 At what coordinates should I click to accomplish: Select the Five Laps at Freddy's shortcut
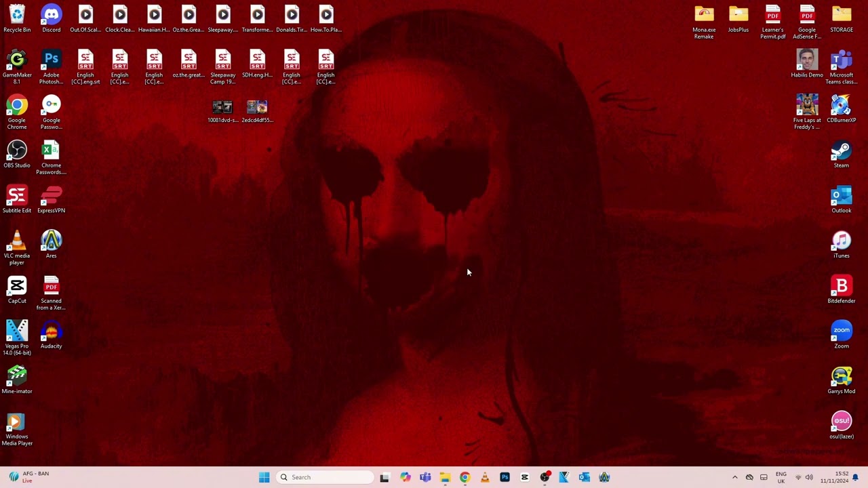[x=807, y=113]
